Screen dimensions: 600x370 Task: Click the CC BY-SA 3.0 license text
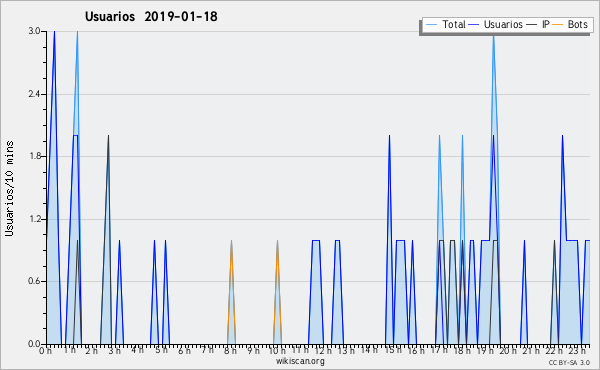click(569, 362)
